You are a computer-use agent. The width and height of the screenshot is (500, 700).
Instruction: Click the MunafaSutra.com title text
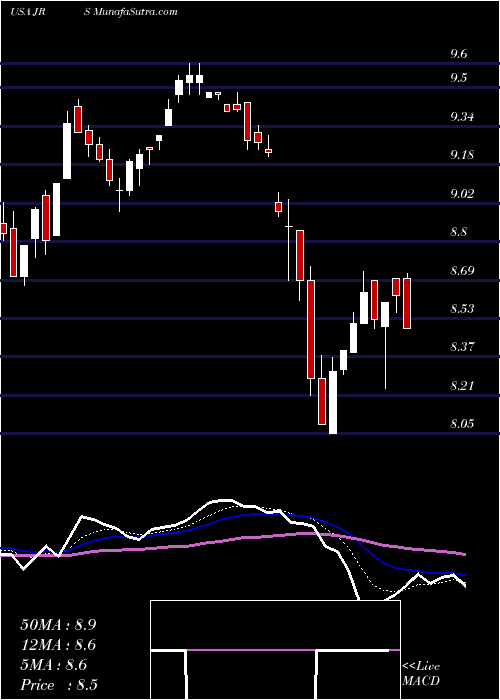click(x=133, y=12)
